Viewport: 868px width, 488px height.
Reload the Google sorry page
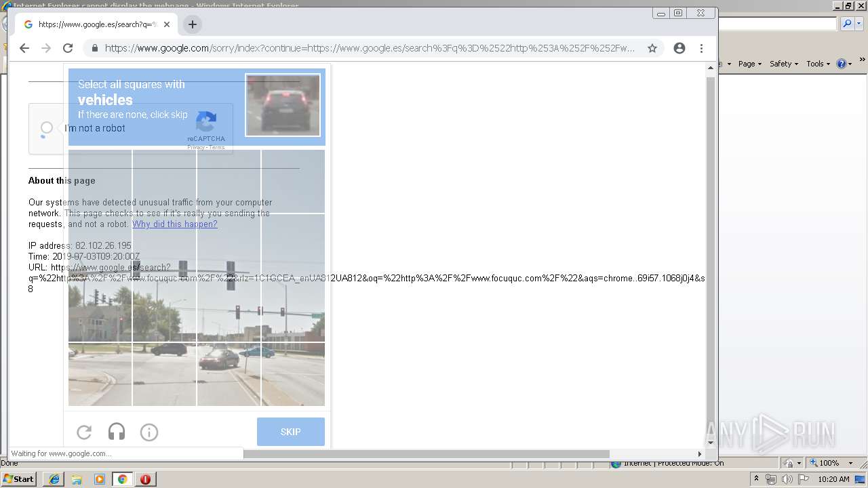coord(68,48)
